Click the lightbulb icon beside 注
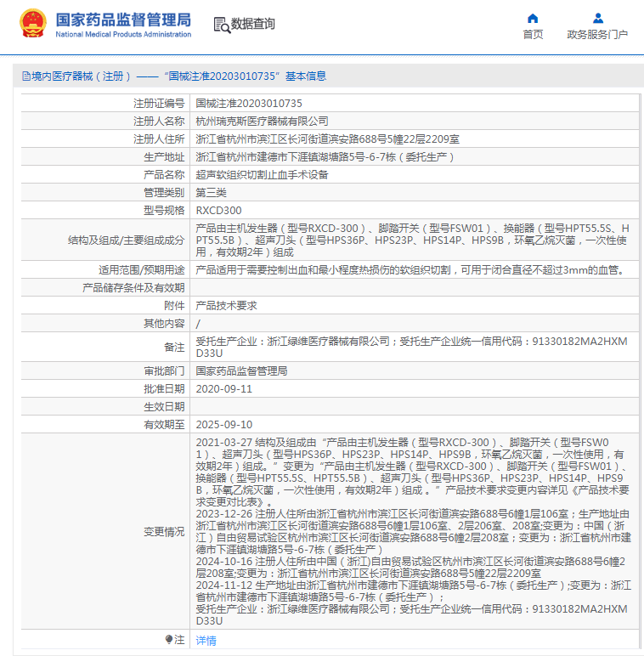This screenshot has width=644, height=656. tap(168, 639)
